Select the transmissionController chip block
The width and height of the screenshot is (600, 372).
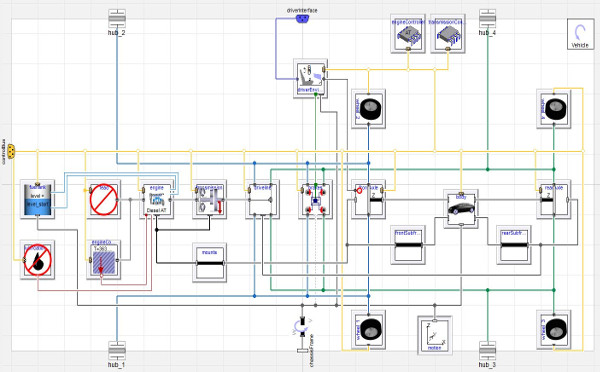[448, 34]
